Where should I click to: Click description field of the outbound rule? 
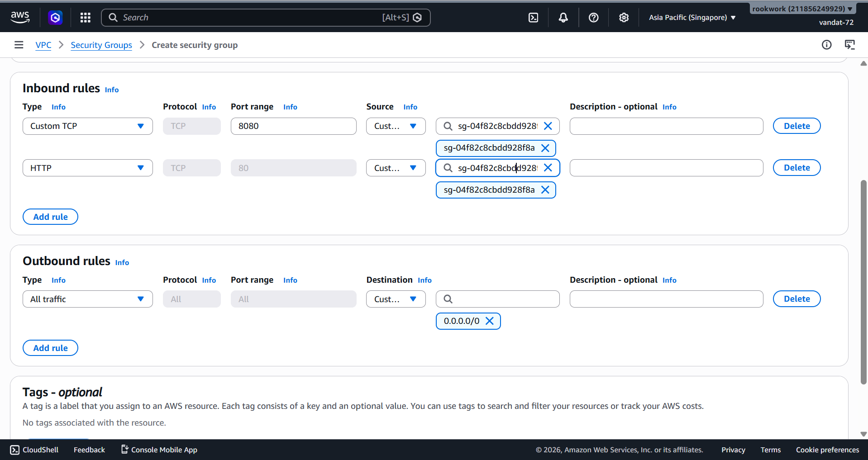tap(666, 299)
